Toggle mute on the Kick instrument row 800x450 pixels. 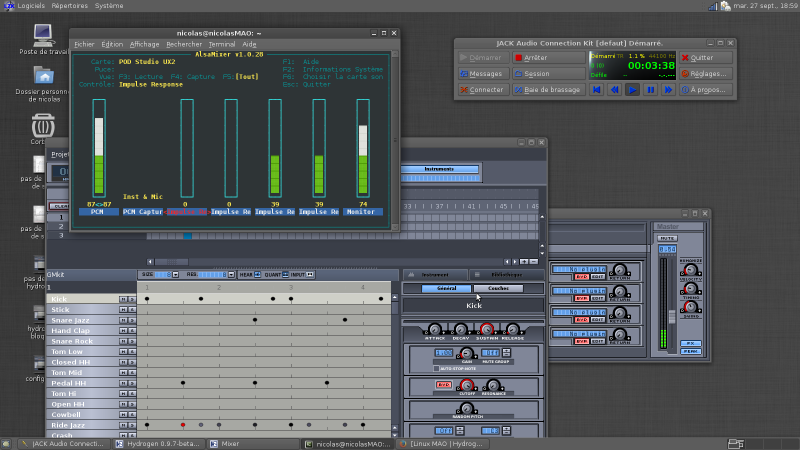coord(123,298)
